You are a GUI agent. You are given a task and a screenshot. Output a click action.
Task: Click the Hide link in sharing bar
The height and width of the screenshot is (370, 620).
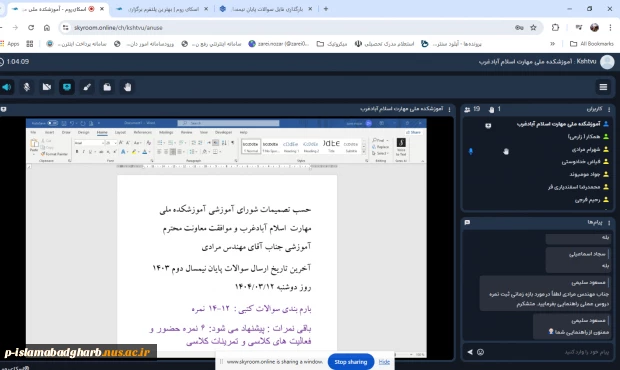click(x=384, y=362)
